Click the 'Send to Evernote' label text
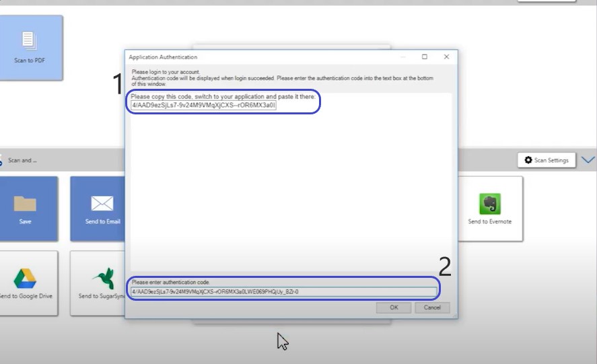The width and height of the screenshot is (597, 364). point(489,221)
